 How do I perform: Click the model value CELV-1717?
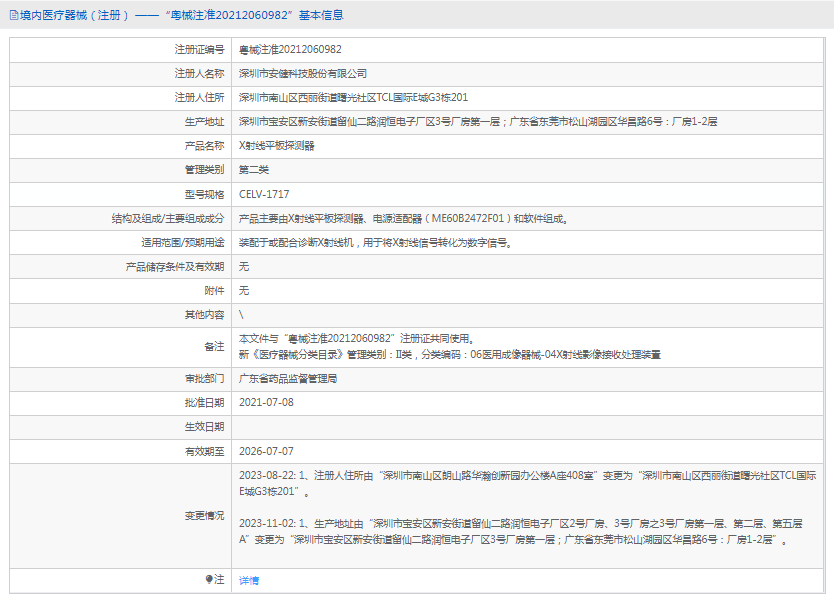coord(264,195)
